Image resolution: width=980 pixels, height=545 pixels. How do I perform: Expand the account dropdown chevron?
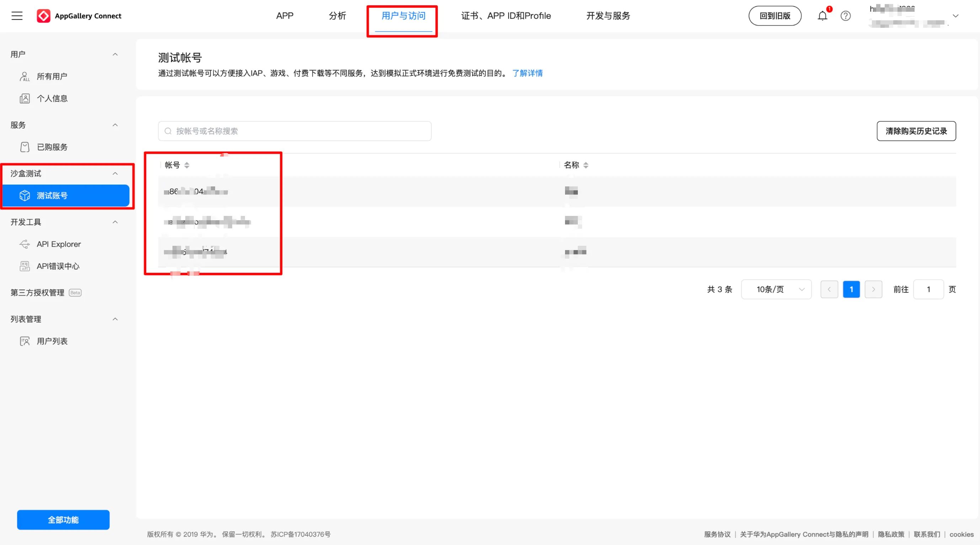point(955,16)
